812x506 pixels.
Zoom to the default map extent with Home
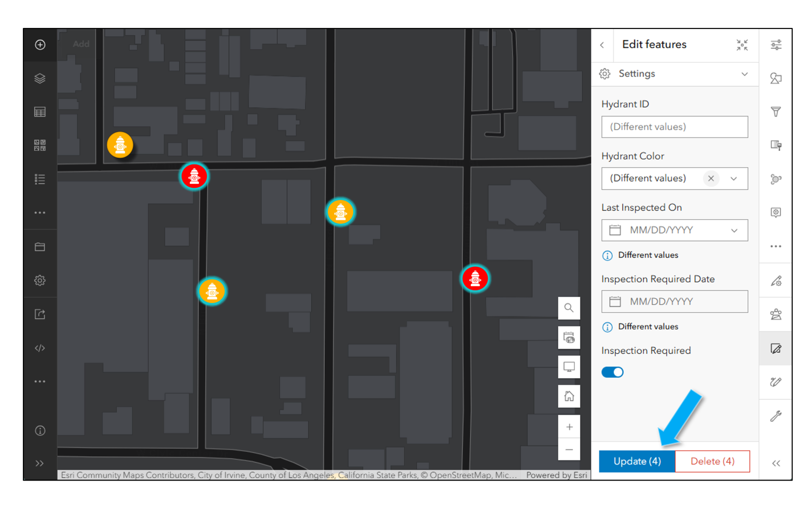[x=569, y=396]
